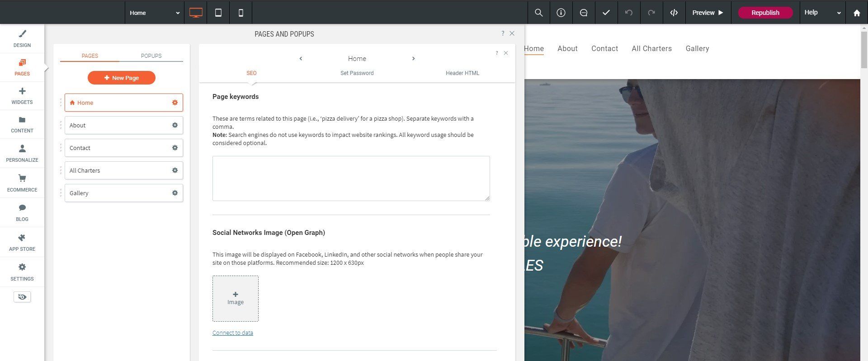The image size is (868, 361).
Task: Select the Header HTML tab
Action: (462, 73)
